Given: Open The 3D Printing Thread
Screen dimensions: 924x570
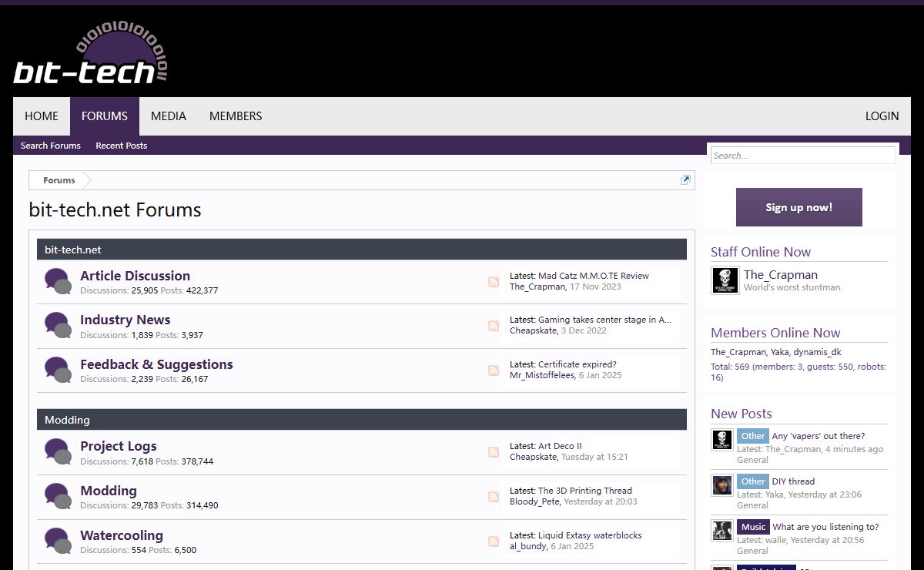Looking at the screenshot, I should [x=585, y=491].
